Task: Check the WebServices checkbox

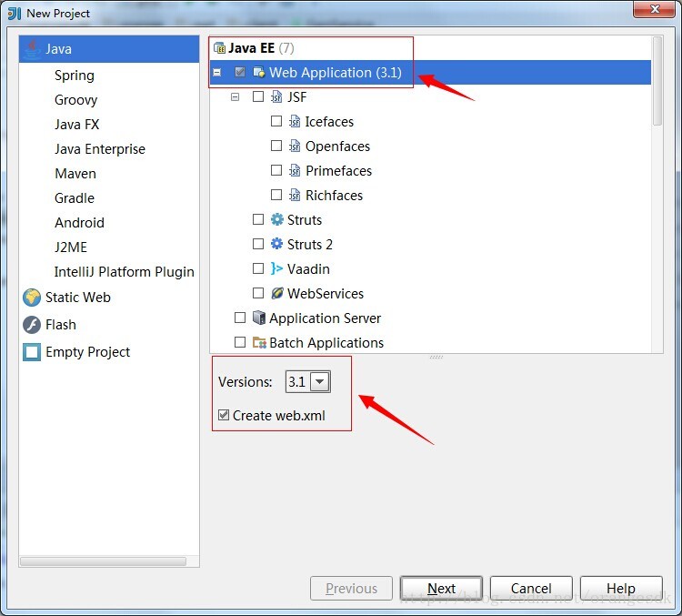Action: click(x=258, y=293)
